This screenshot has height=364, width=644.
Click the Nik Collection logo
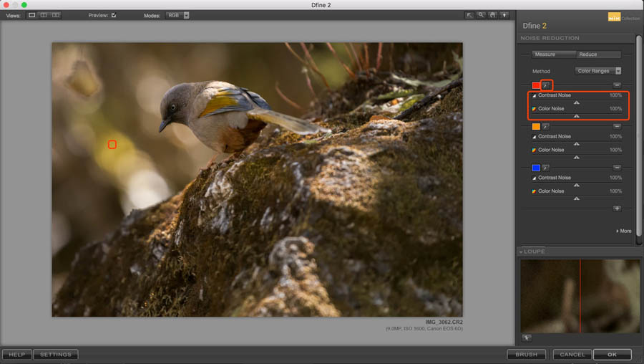623,17
